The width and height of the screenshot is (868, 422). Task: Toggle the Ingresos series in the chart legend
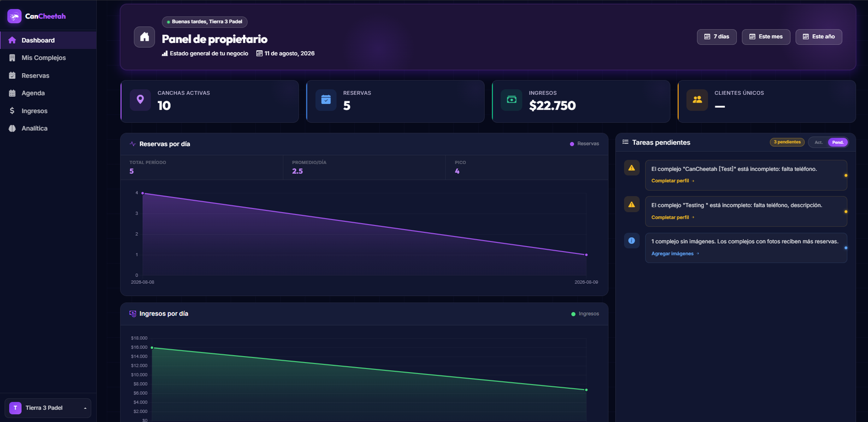click(x=585, y=314)
